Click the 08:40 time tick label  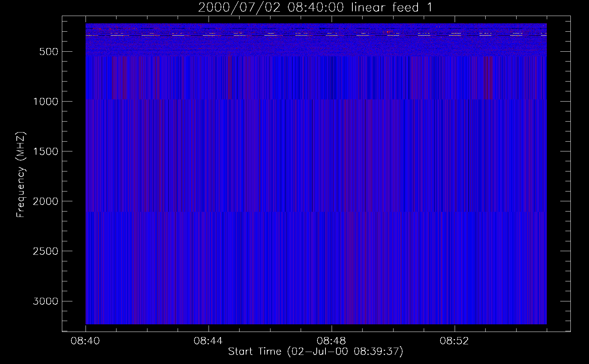pos(86,341)
